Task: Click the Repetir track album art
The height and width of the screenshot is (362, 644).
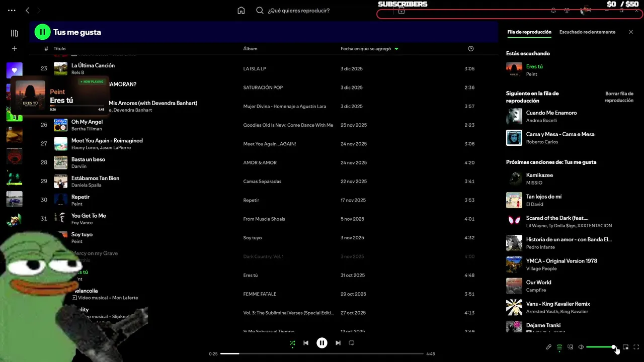Action: point(61,200)
